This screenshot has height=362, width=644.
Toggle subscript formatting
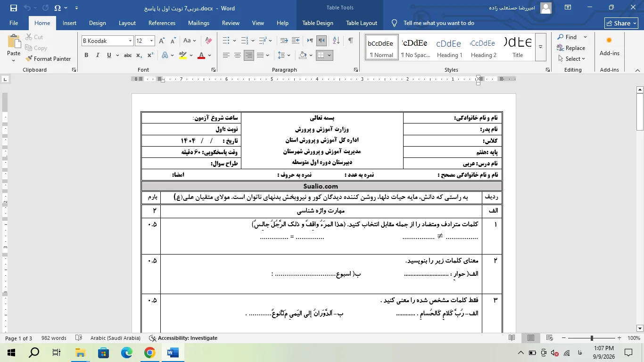click(x=139, y=55)
